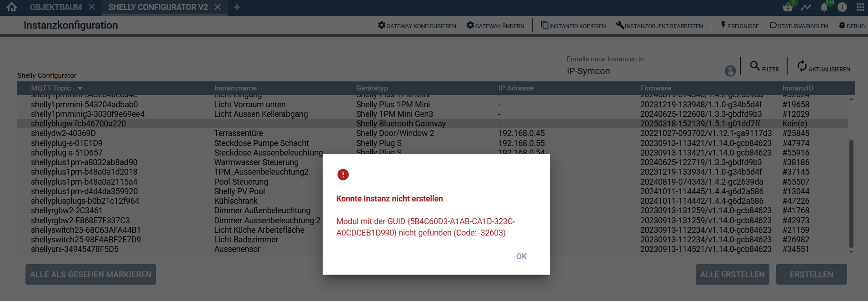The width and height of the screenshot is (868, 301).
Task: Open the info icon in top bar
Action: [842, 7]
